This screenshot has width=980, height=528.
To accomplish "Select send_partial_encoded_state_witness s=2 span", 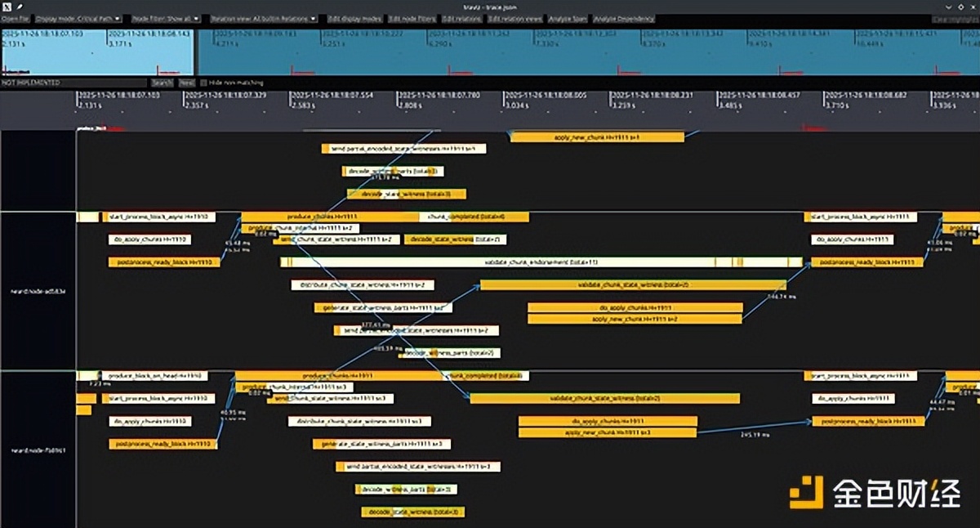I will click(416, 330).
